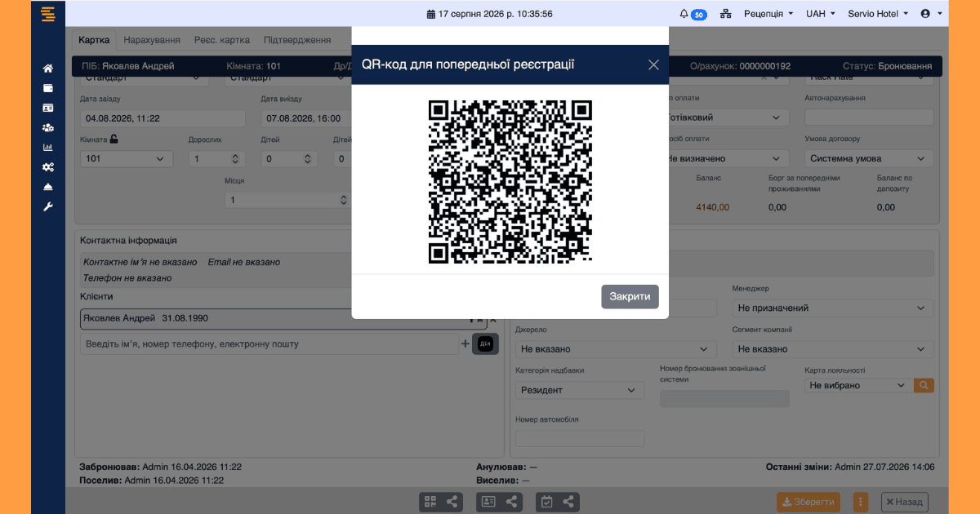Open the Карта лояльності Не вибрано dropdown
Image resolution: width=980 pixels, height=514 pixels.
[x=857, y=385]
